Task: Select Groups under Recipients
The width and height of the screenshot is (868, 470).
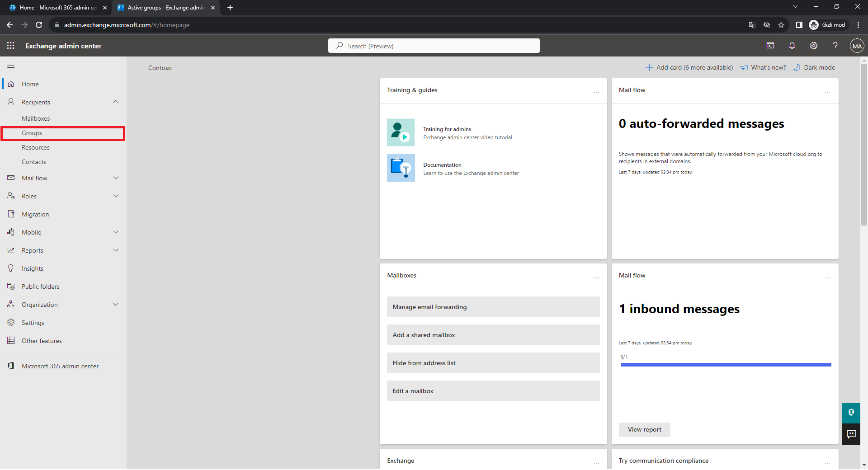Action: pyautogui.click(x=32, y=133)
